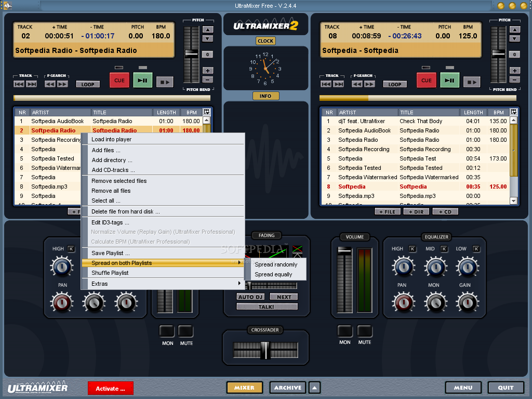
Task: Hit the left deck CUE button
Action: click(119, 81)
